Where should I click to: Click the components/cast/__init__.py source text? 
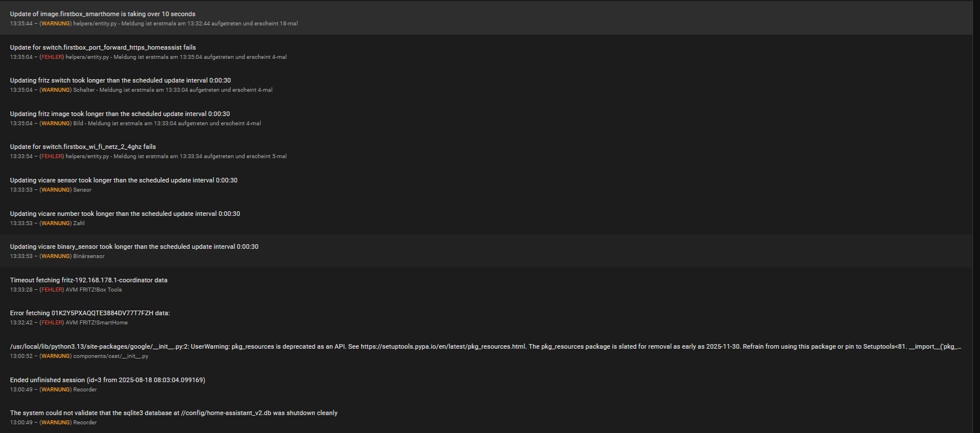[111, 356]
